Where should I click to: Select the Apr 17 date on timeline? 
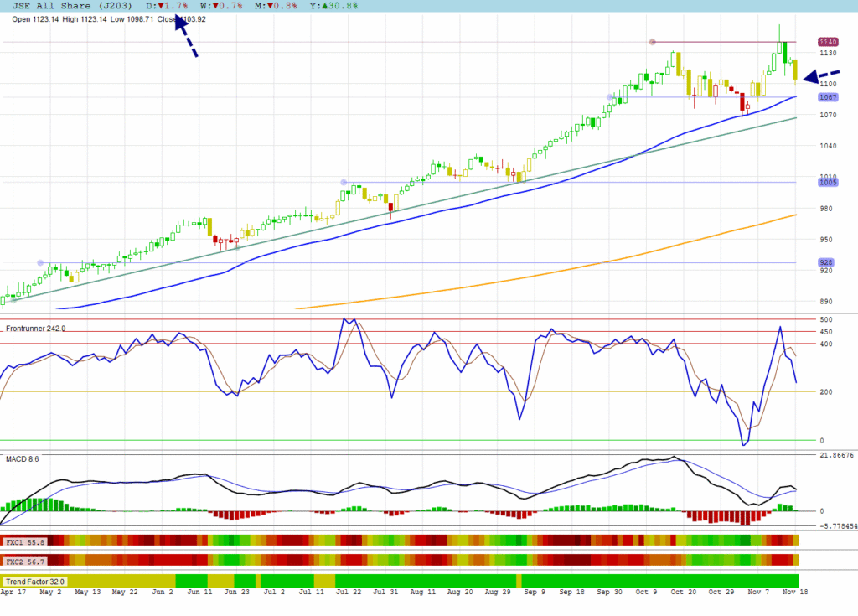pyautogui.click(x=12, y=592)
